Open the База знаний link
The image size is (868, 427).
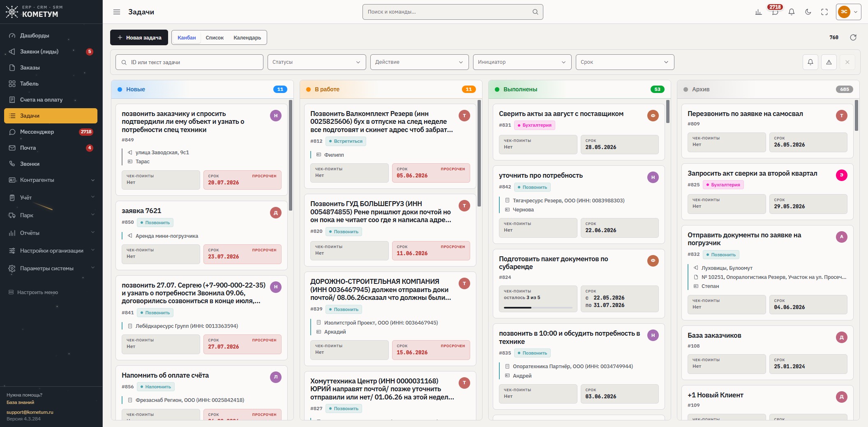pyautogui.click(x=20, y=402)
